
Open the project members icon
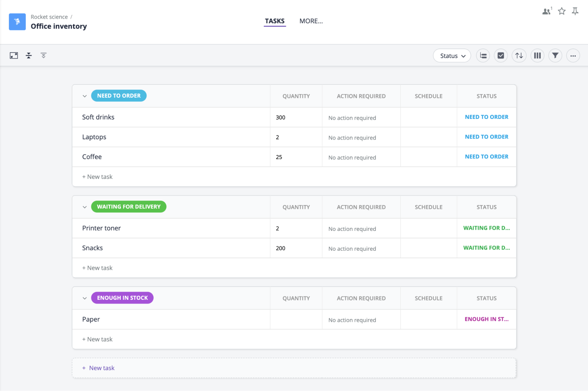pos(547,11)
